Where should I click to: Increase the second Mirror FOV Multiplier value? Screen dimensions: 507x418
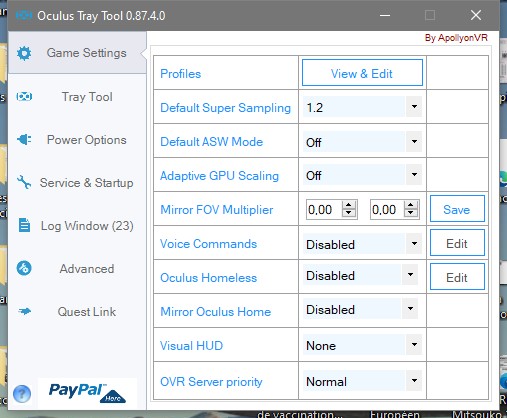tap(411, 205)
